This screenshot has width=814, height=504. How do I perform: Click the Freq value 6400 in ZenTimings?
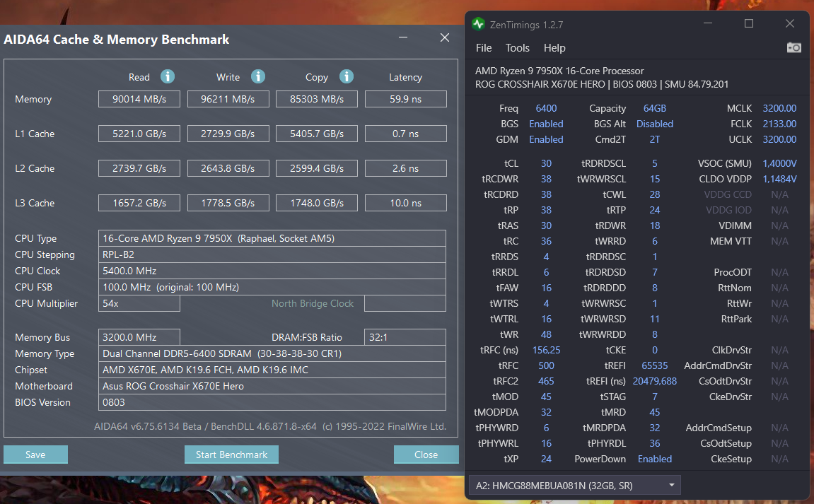coord(546,108)
